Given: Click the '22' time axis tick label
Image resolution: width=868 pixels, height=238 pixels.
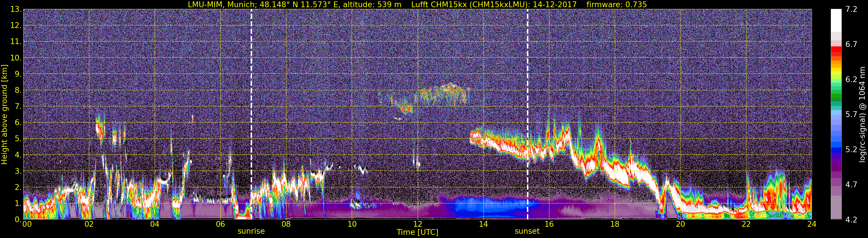Looking at the screenshot, I should pyautogui.click(x=746, y=224).
